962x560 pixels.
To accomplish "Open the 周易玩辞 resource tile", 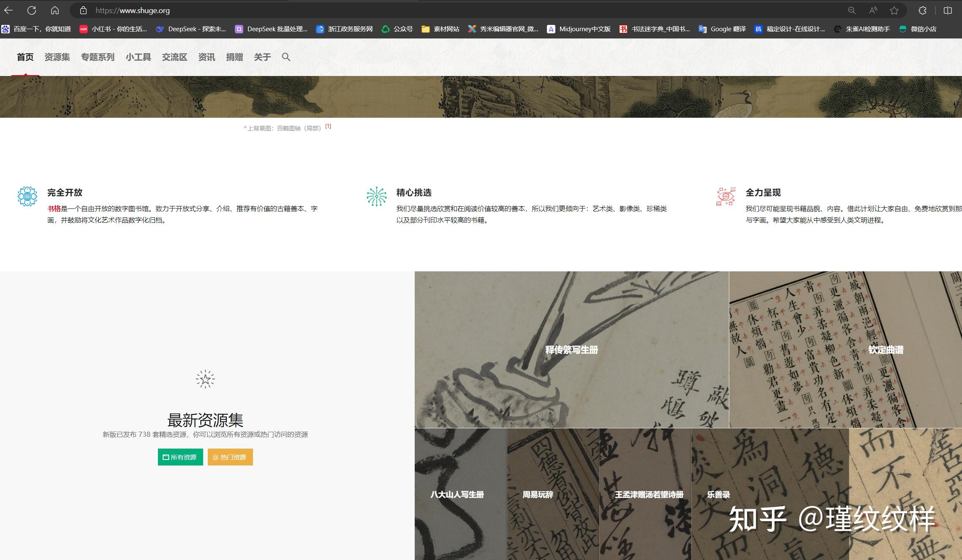I will (x=553, y=494).
